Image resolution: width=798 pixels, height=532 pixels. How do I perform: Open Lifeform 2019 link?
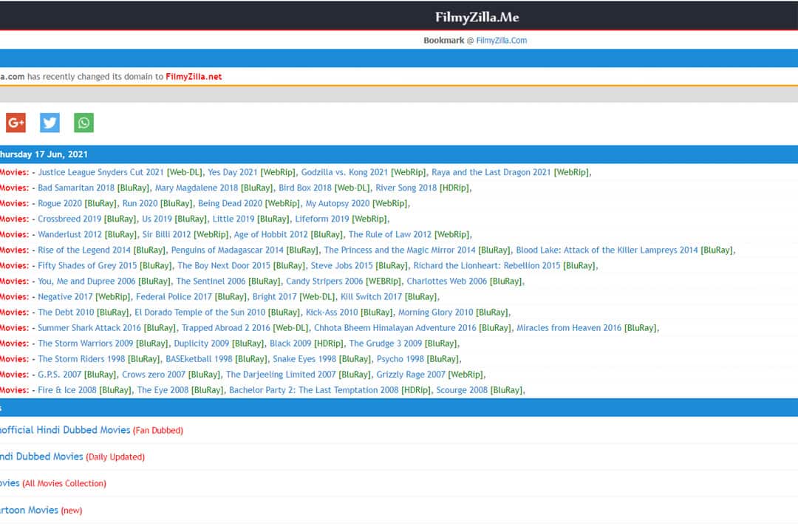click(x=322, y=219)
